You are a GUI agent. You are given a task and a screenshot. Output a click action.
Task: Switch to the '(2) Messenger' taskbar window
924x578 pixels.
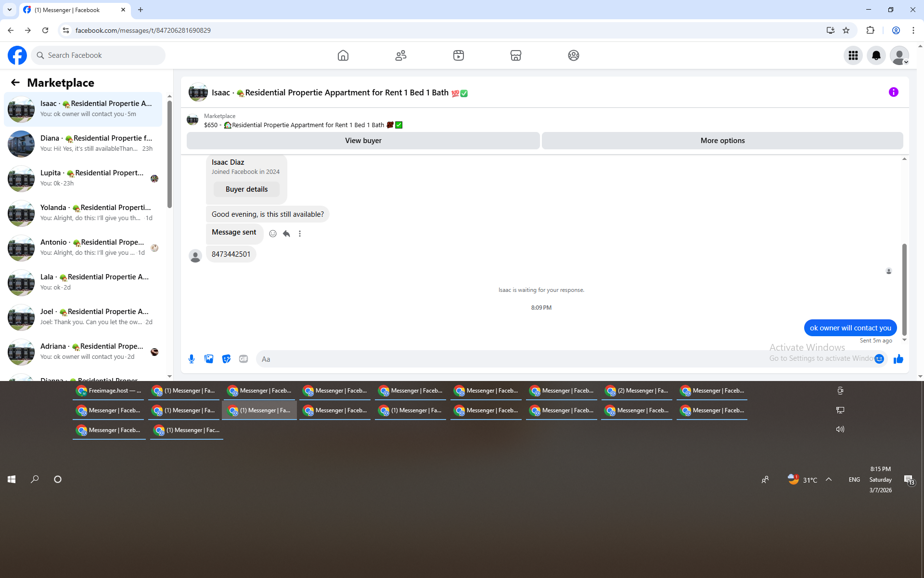tap(637, 391)
